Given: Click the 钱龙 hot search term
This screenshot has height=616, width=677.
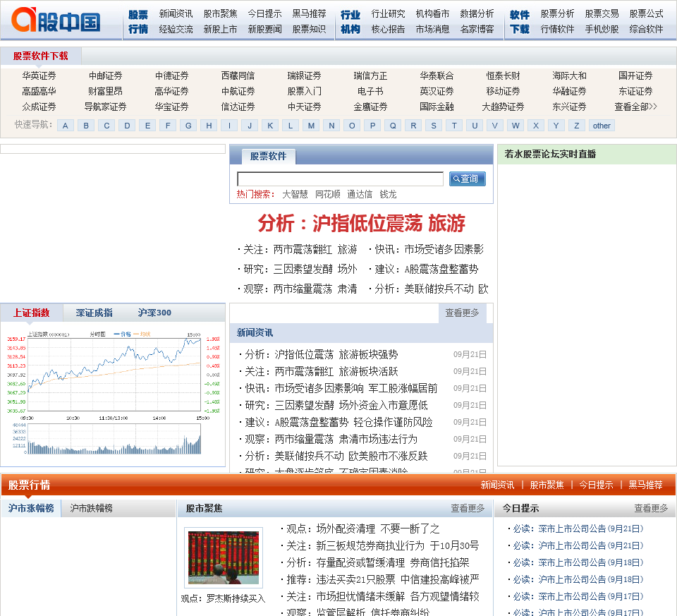Looking at the screenshot, I should tap(388, 194).
